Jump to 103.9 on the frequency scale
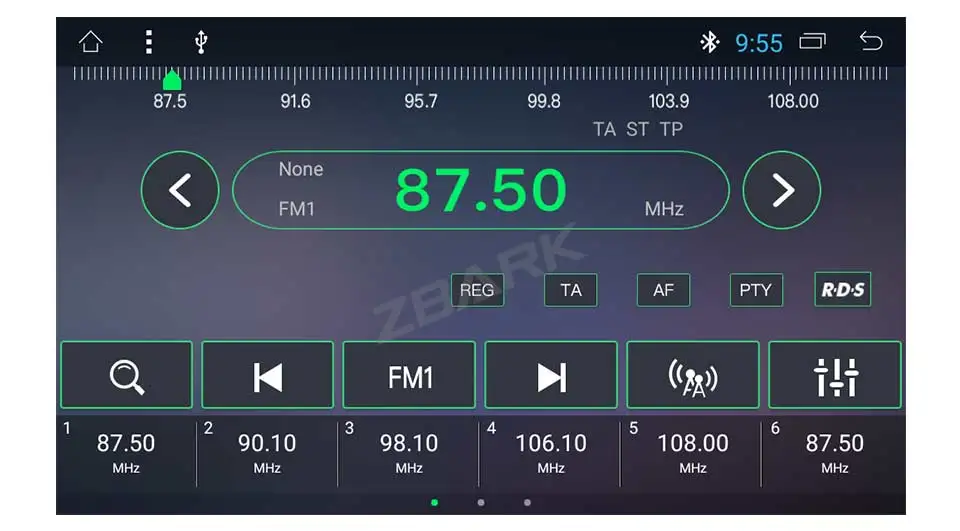The image size is (960, 531). tap(669, 101)
